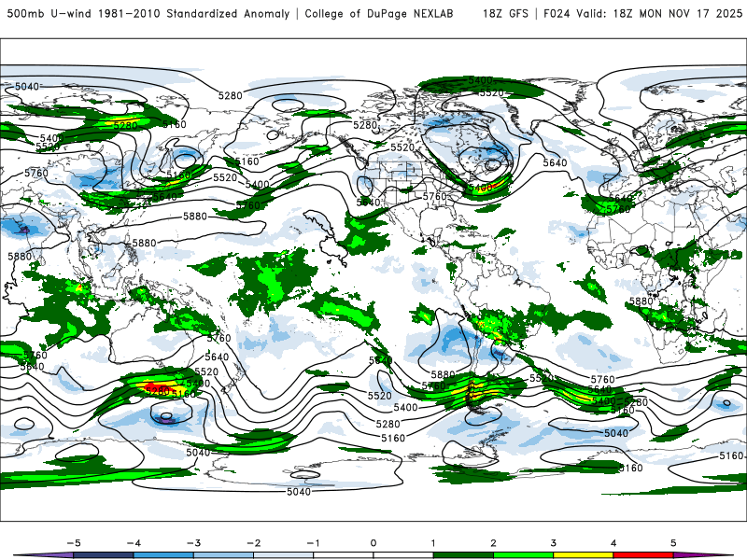Click the '5880' contour label over central Africa
This screenshot has width=747, height=560.
tap(641, 301)
